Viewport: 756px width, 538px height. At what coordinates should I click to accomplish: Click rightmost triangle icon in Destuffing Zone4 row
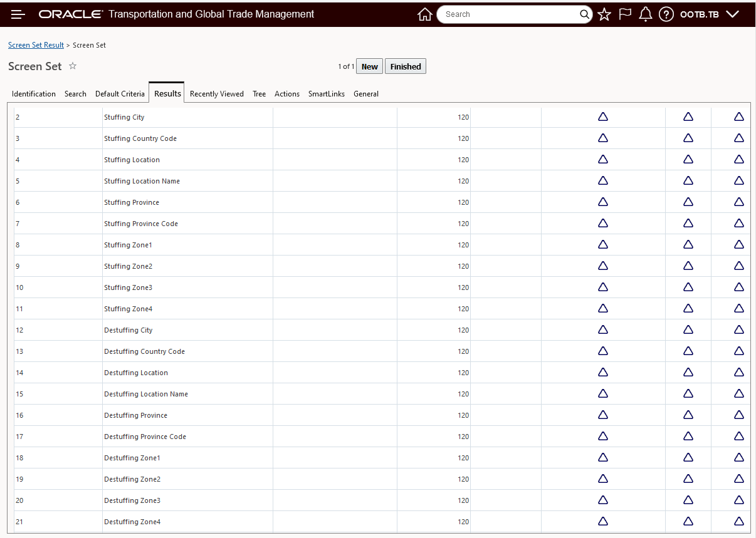(739, 522)
